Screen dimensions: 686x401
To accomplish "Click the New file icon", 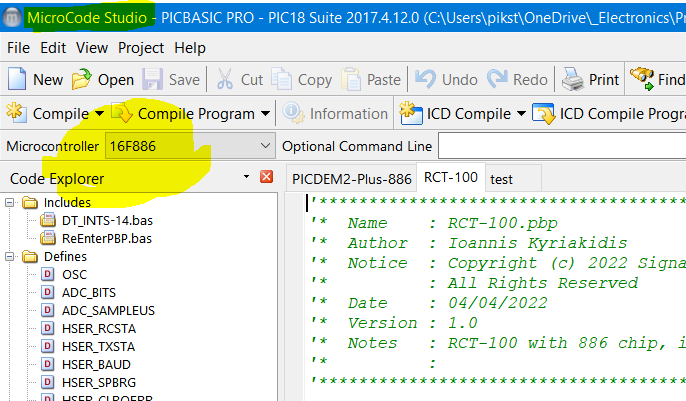I will (x=17, y=79).
